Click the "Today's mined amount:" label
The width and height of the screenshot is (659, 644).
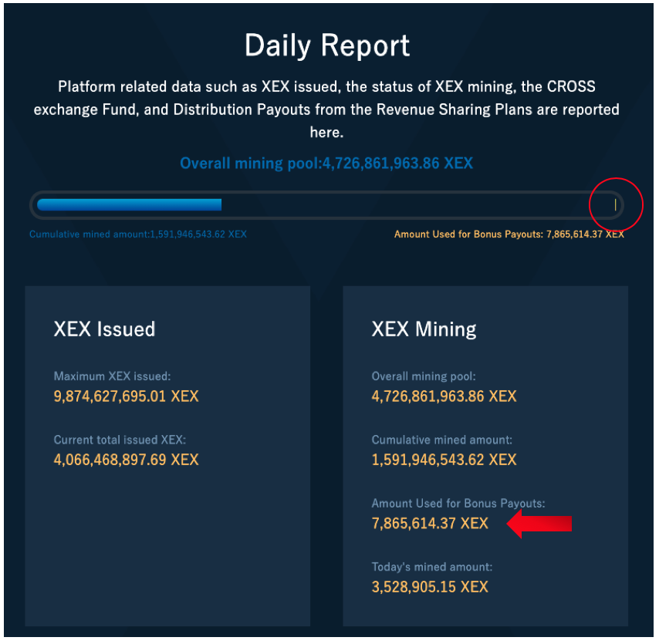point(431,567)
